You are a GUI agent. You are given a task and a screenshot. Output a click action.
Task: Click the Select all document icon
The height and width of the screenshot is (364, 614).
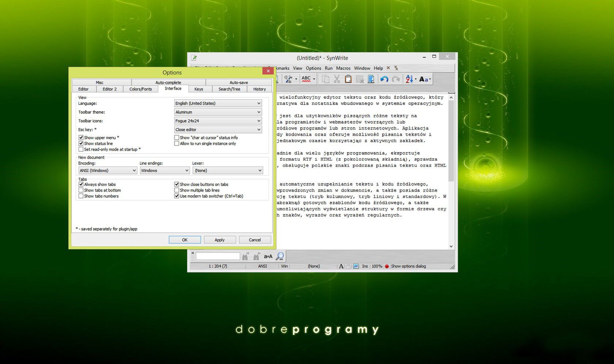[371, 79]
